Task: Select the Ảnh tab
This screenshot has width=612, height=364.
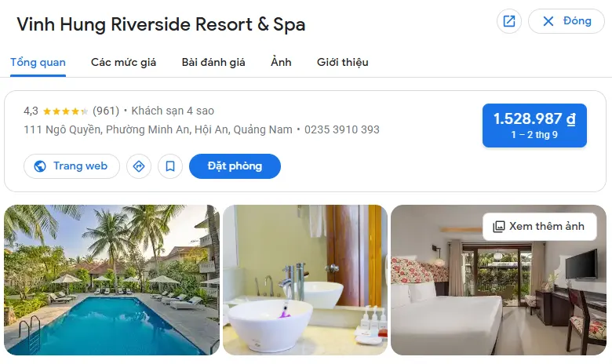Action: [281, 63]
